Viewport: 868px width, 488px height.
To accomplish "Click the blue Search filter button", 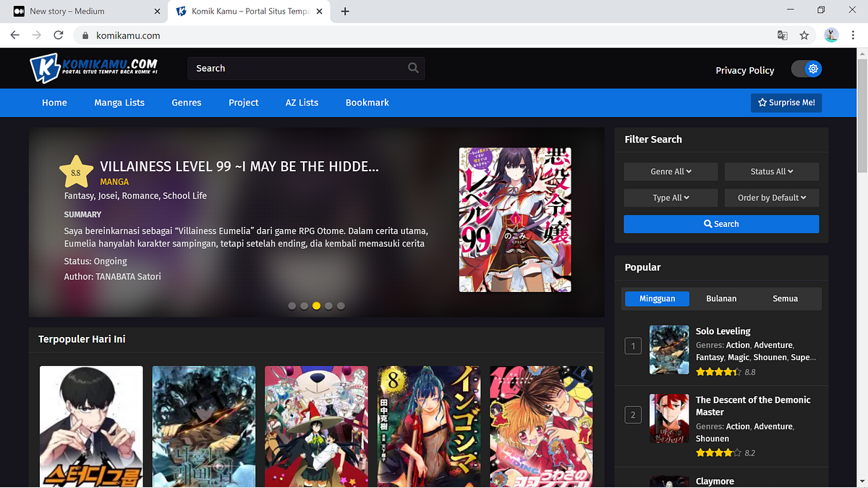I will [721, 224].
